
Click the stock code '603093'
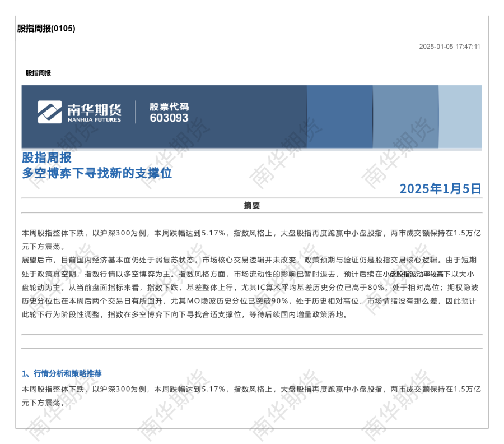[169, 118]
